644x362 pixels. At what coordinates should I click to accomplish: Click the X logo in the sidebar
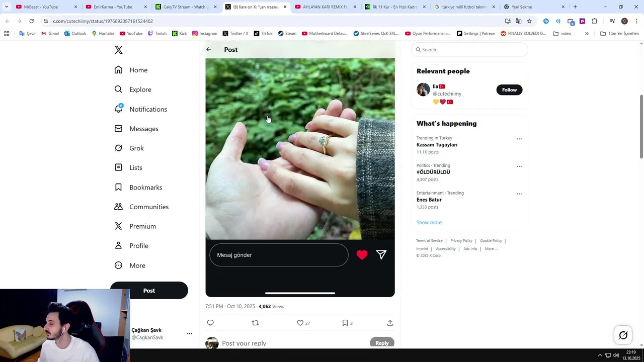pos(119,50)
